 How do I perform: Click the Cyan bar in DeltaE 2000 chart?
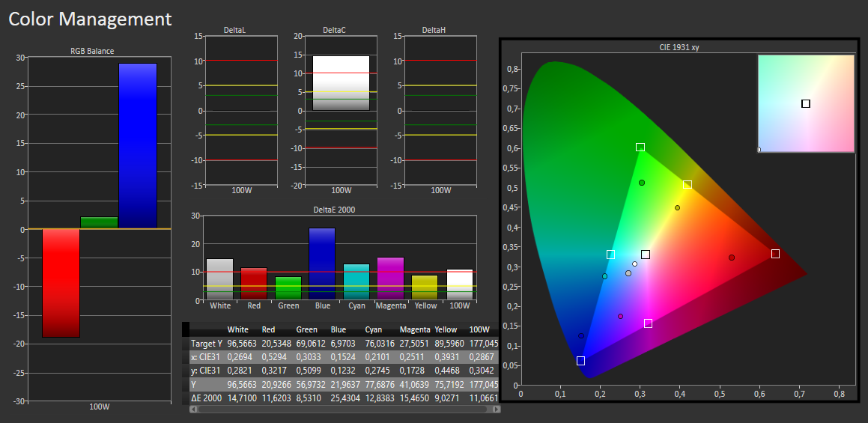356,282
